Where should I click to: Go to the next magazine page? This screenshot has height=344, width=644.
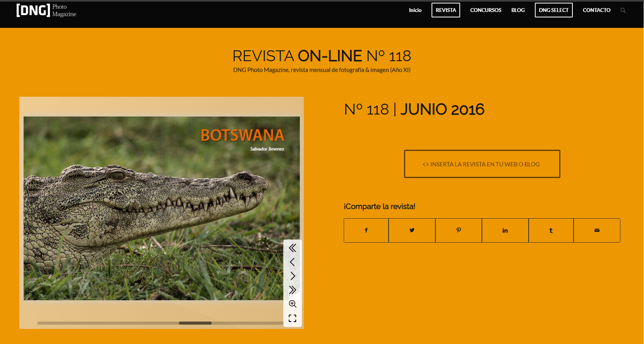(x=293, y=276)
